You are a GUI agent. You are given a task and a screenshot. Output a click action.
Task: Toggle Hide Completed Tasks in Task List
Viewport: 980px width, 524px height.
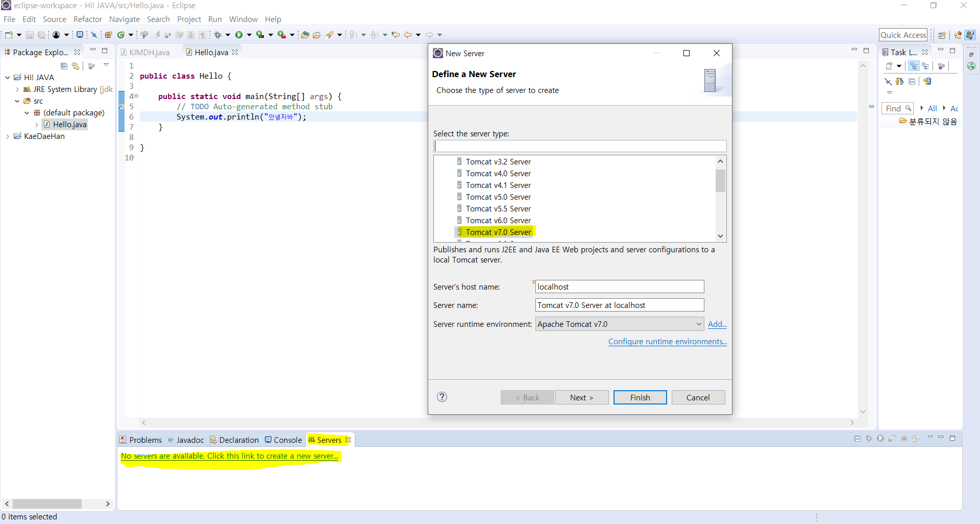(888, 81)
